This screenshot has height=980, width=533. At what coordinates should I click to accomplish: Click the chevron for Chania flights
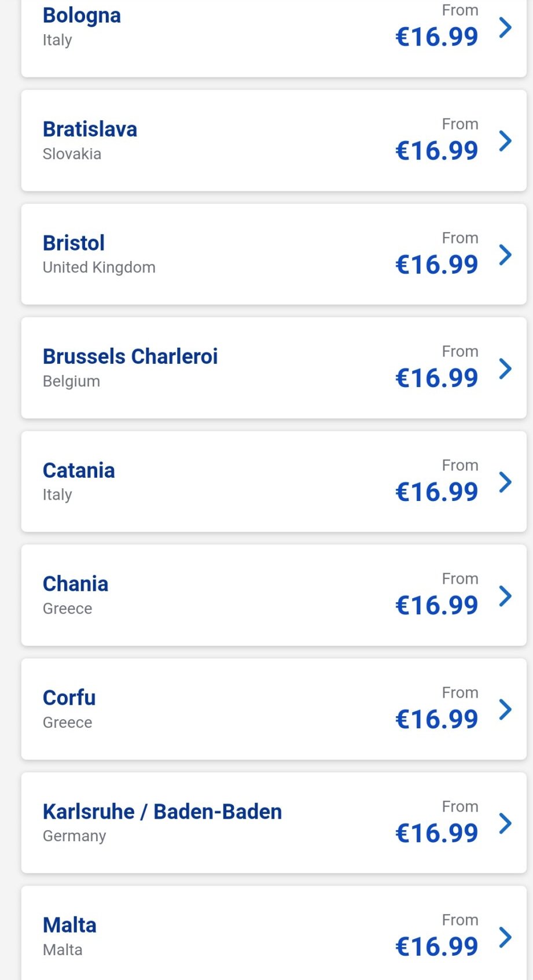pyautogui.click(x=505, y=596)
